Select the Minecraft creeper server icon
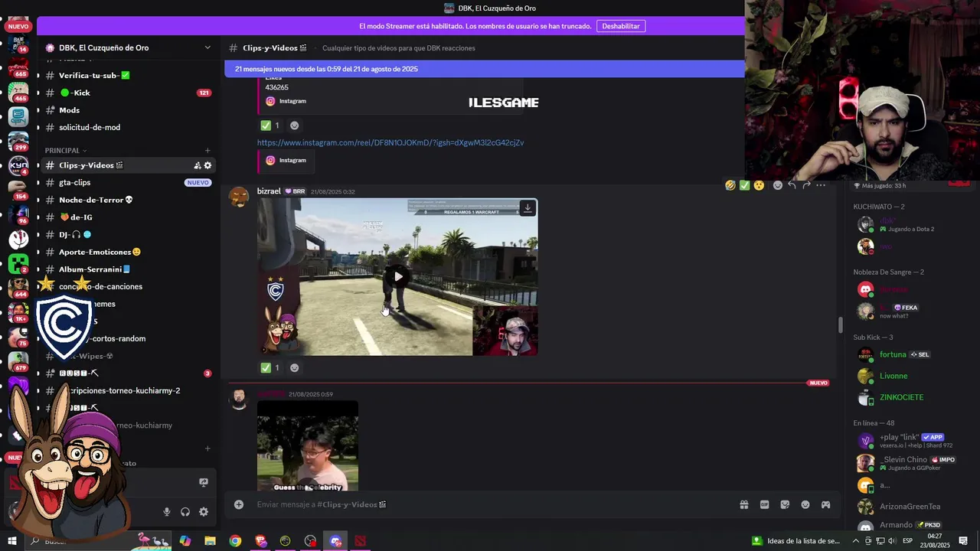 (18, 264)
